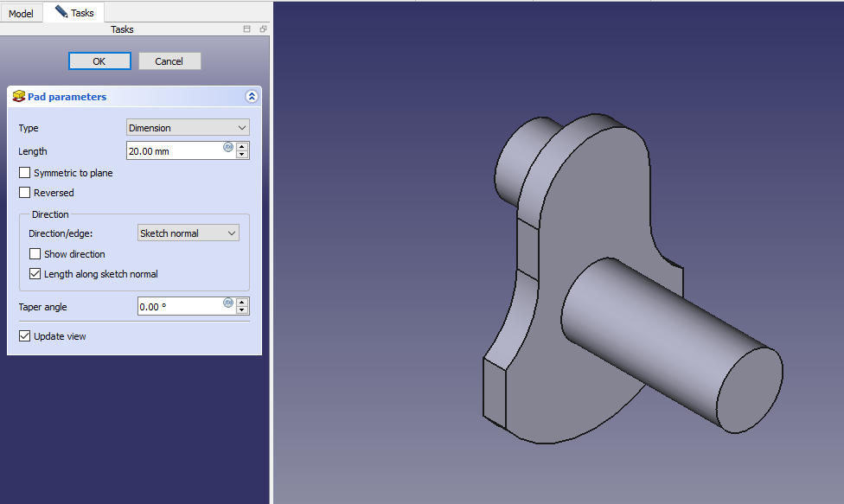The width and height of the screenshot is (844, 504).
Task: Open the Direction/edge Sketch normal dropdown
Action: click(189, 233)
